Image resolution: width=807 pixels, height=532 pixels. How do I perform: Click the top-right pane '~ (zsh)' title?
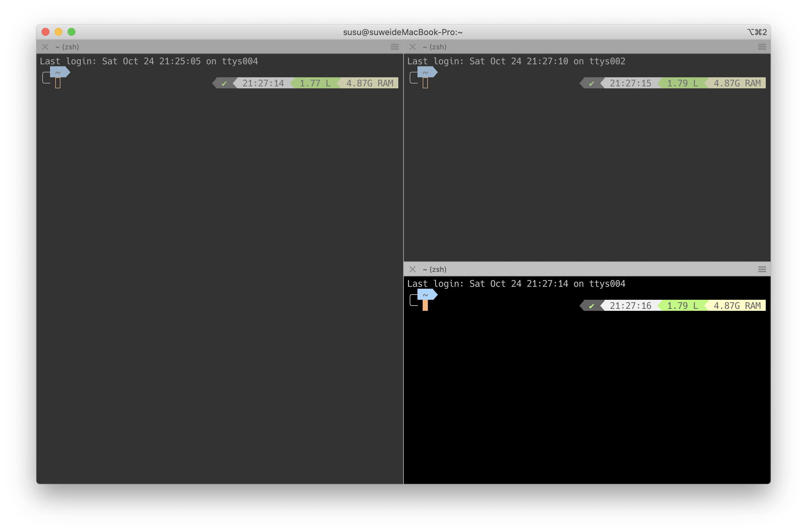pyautogui.click(x=434, y=47)
